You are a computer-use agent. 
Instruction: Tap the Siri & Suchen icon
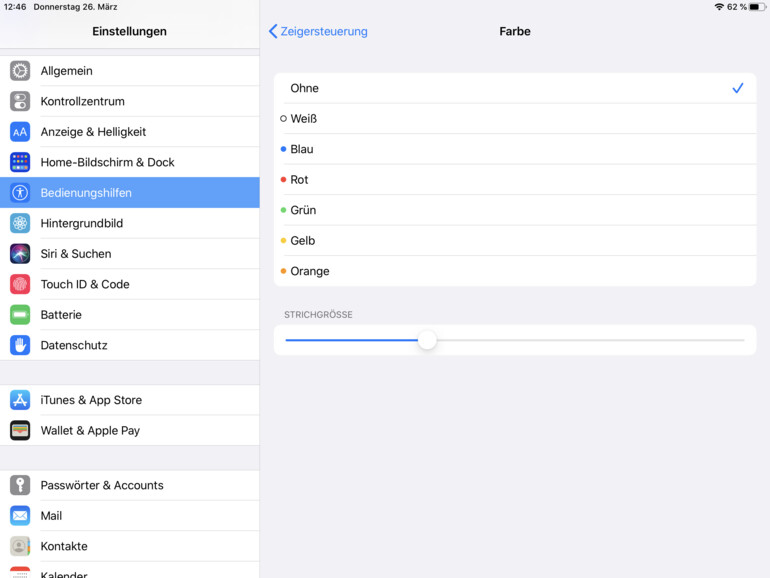[x=20, y=254]
